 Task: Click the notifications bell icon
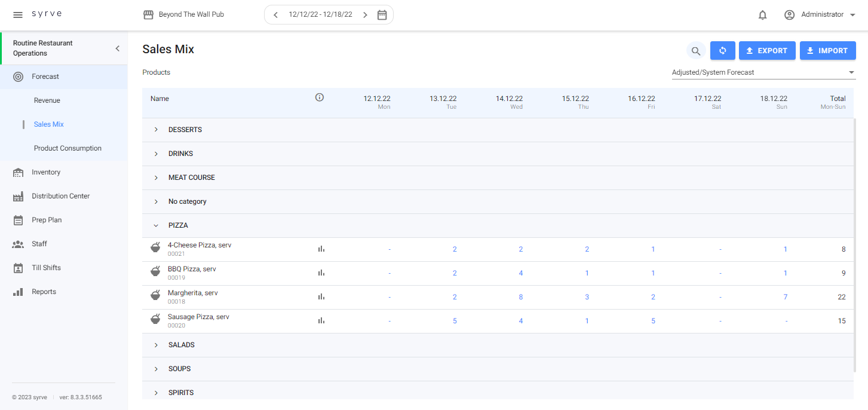coord(762,15)
